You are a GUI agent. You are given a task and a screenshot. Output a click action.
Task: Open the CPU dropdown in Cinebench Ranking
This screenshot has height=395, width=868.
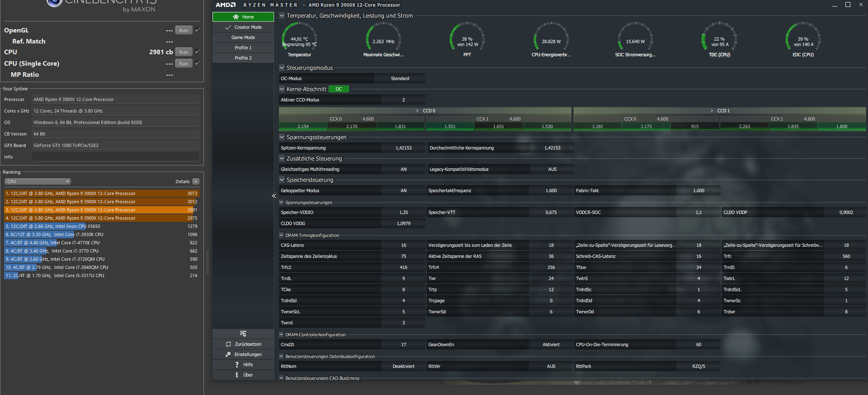pos(38,181)
